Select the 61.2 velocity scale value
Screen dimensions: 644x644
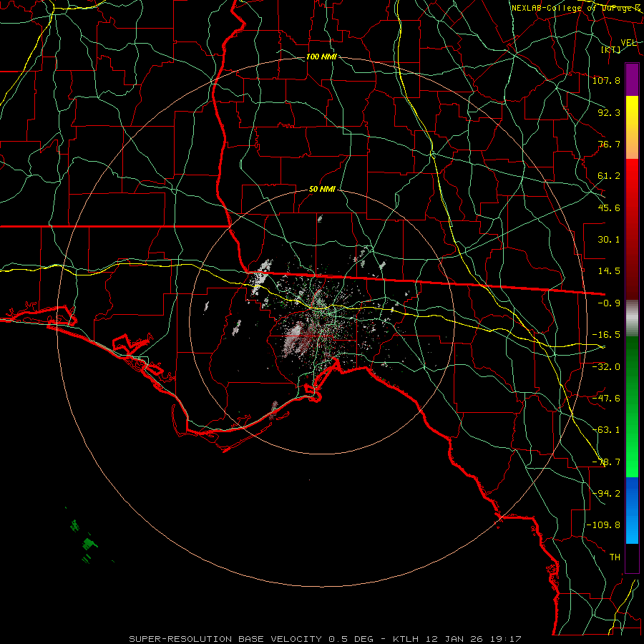pyautogui.click(x=609, y=176)
